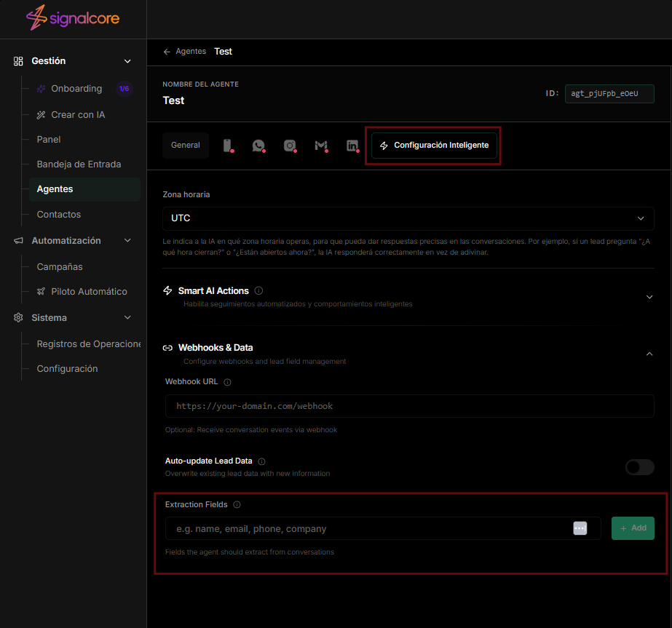Select Configuración Inteligente tab
The image size is (672, 628).
click(x=434, y=146)
